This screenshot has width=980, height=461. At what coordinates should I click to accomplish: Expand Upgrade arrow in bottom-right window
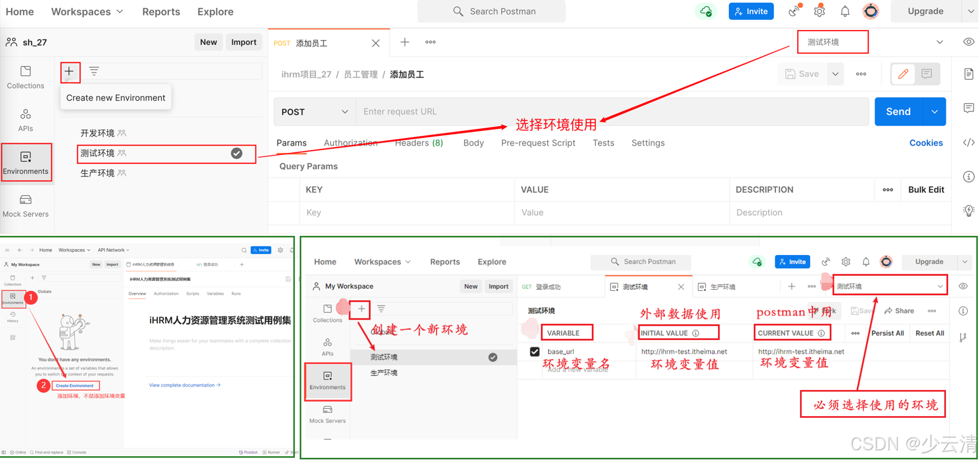click(965, 262)
